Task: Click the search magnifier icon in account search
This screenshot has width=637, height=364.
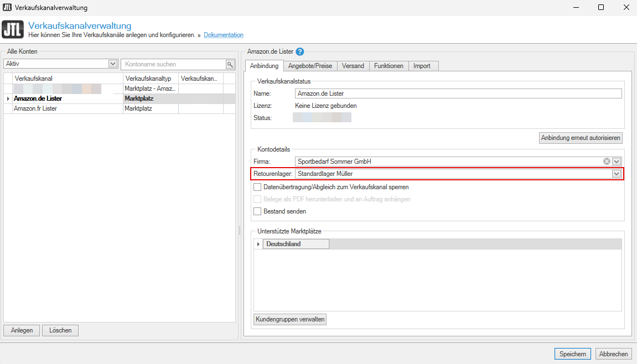Action: [x=230, y=64]
